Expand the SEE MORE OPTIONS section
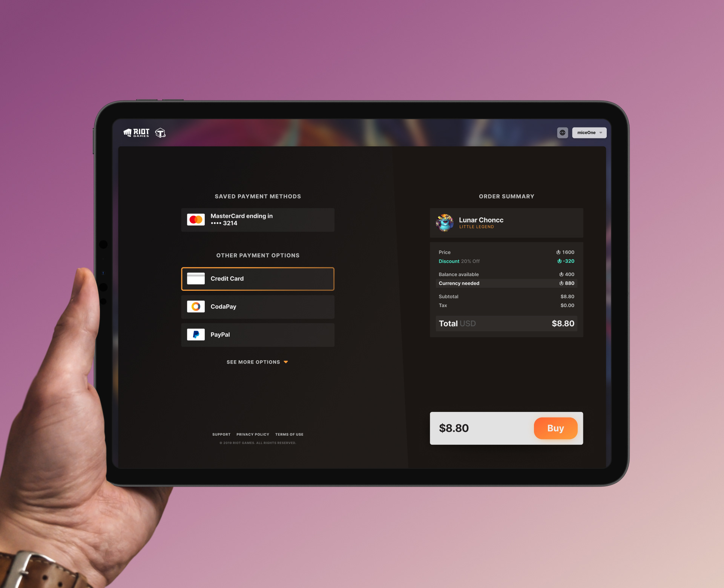724x588 pixels. pos(258,362)
